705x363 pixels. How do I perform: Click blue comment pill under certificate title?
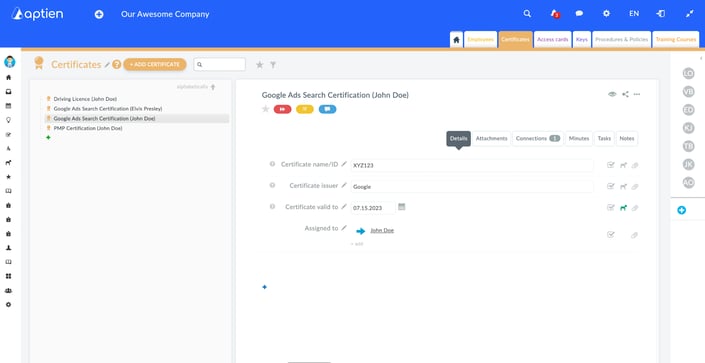click(x=327, y=109)
